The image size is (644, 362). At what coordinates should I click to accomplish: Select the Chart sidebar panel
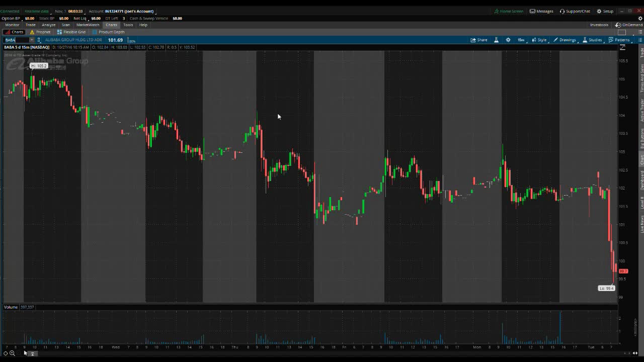click(641, 159)
